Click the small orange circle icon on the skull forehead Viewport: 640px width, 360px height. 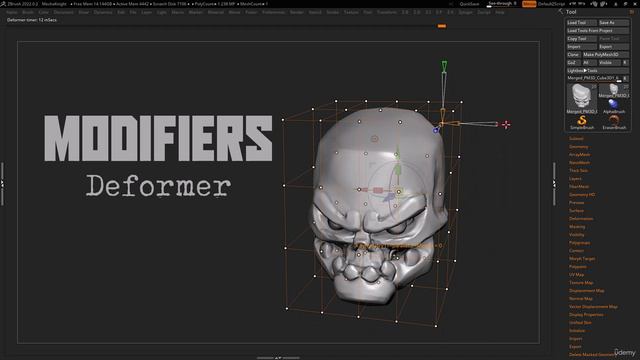coord(374,139)
